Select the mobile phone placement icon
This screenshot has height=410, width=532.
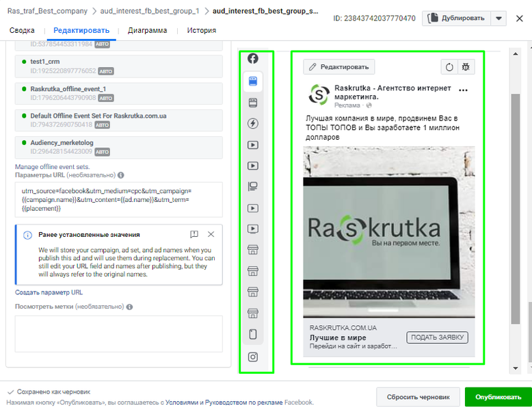pos(253,334)
